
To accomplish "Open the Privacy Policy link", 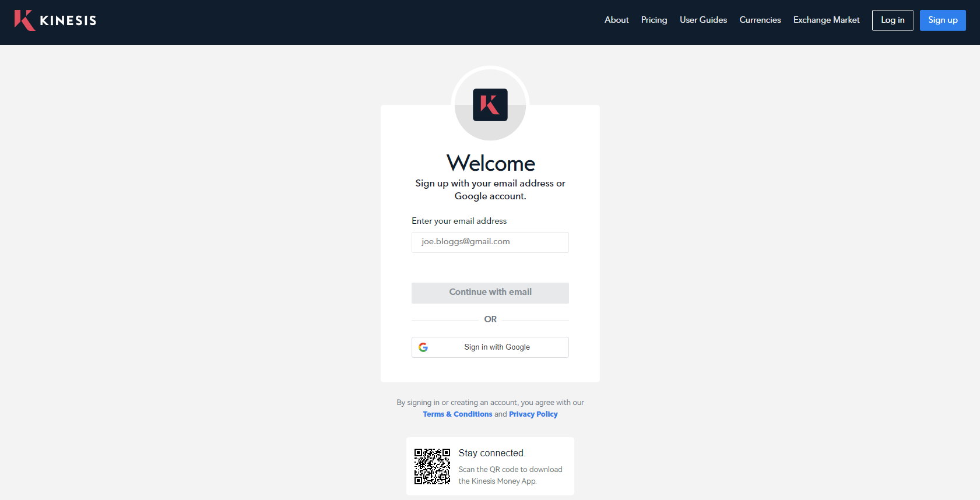I will click(x=533, y=414).
